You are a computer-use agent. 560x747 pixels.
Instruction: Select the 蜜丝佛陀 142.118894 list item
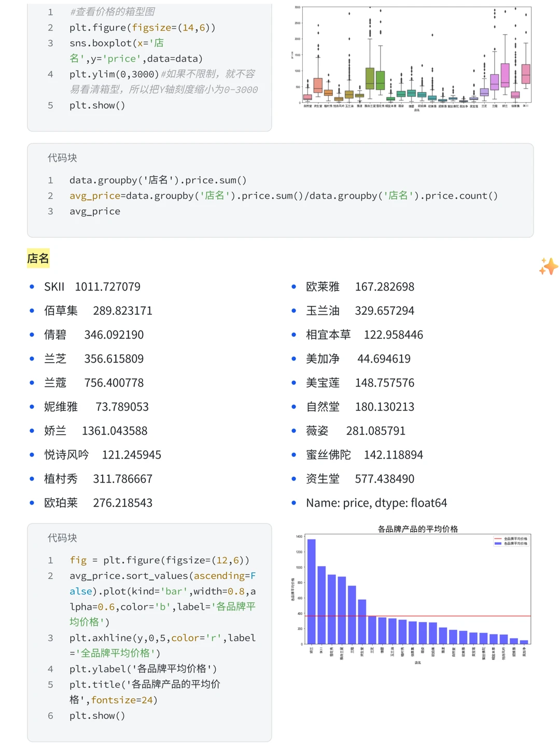365,455
